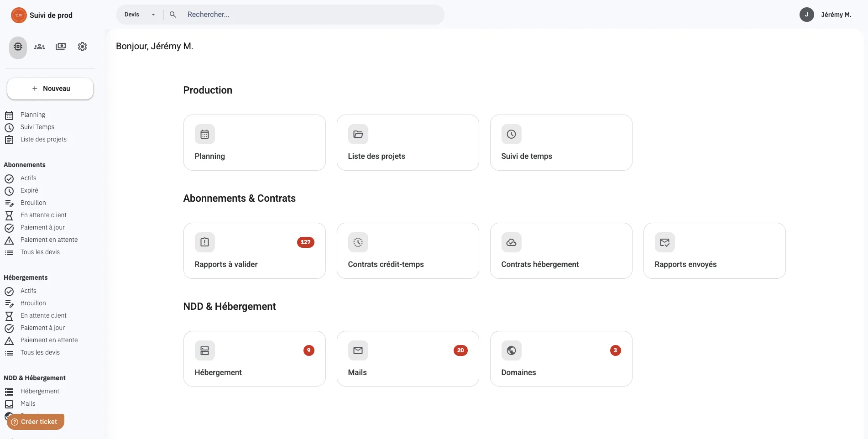
Task: Click the Rapports envoyés mail icon
Action: pos(664,242)
